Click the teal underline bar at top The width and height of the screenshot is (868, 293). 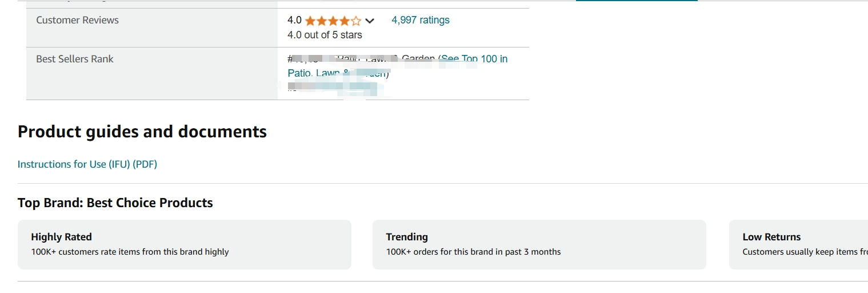(637, 1)
